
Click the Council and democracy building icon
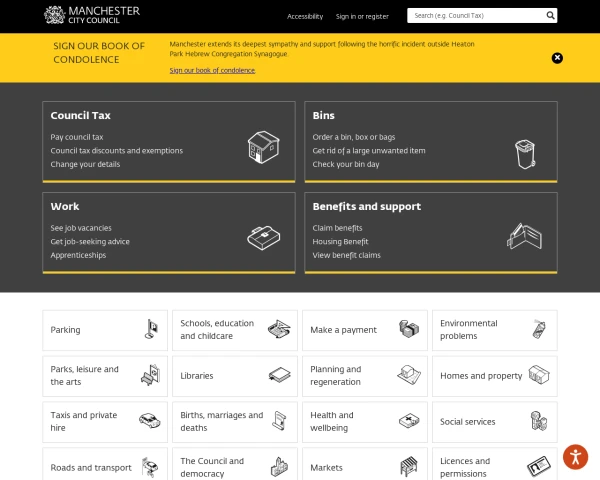[x=279, y=467]
